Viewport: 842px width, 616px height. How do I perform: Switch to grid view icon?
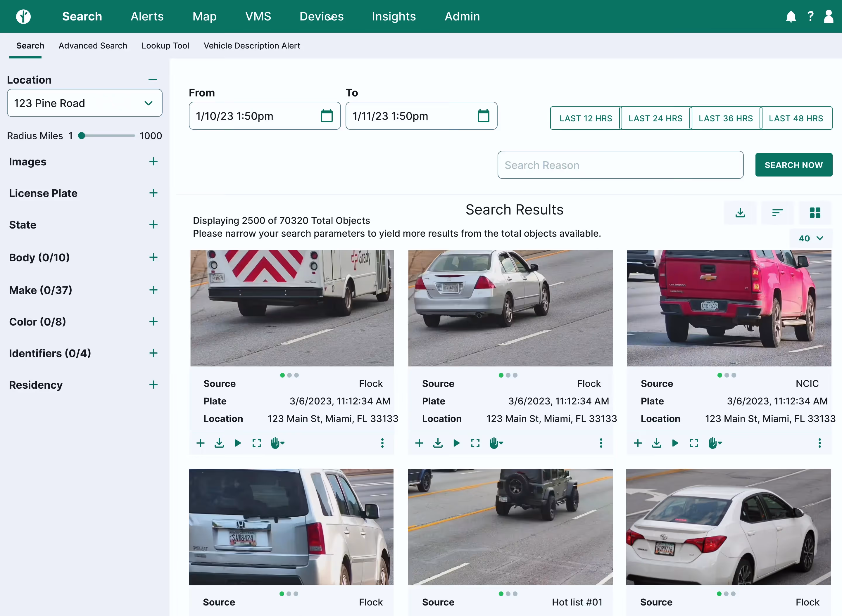815,213
